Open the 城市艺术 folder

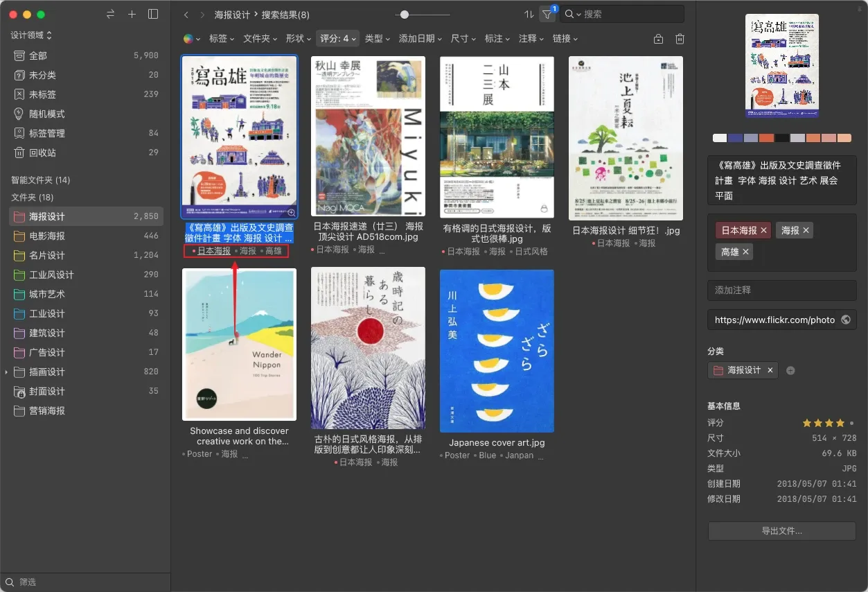click(x=86, y=294)
